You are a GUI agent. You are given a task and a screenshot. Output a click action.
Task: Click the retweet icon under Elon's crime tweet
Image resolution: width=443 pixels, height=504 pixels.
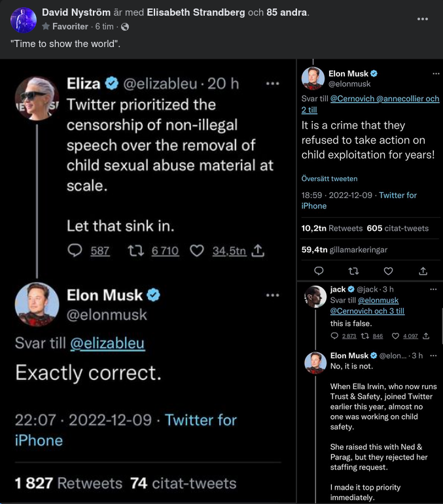(353, 271)
